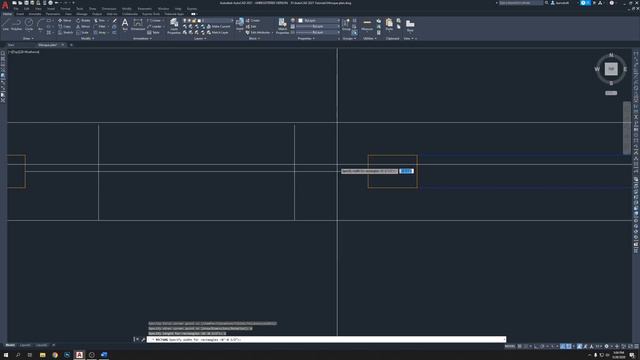Click the Measure tool
This screenshot has width=640, height=360.
click(367, 24)
